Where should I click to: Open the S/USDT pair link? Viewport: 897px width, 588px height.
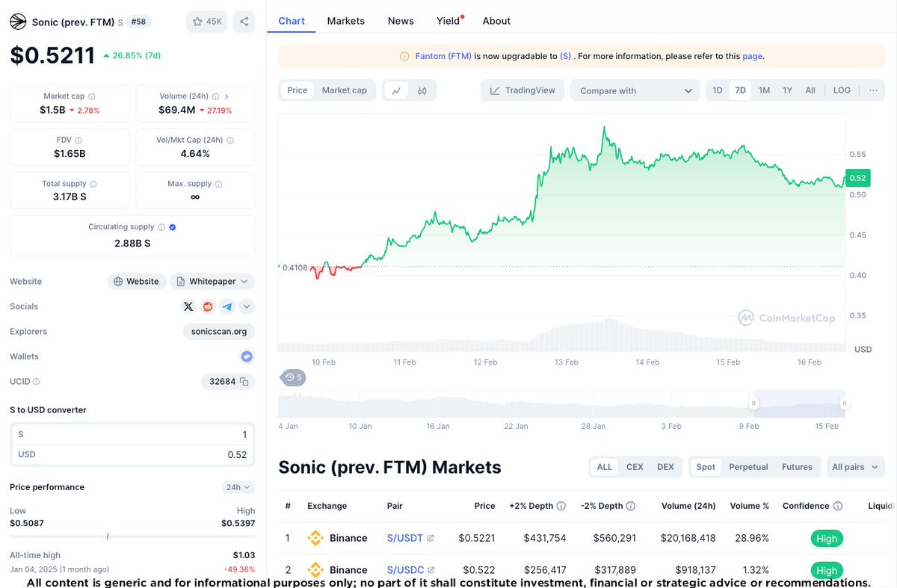pyautogui.click(x=405, y=538)
